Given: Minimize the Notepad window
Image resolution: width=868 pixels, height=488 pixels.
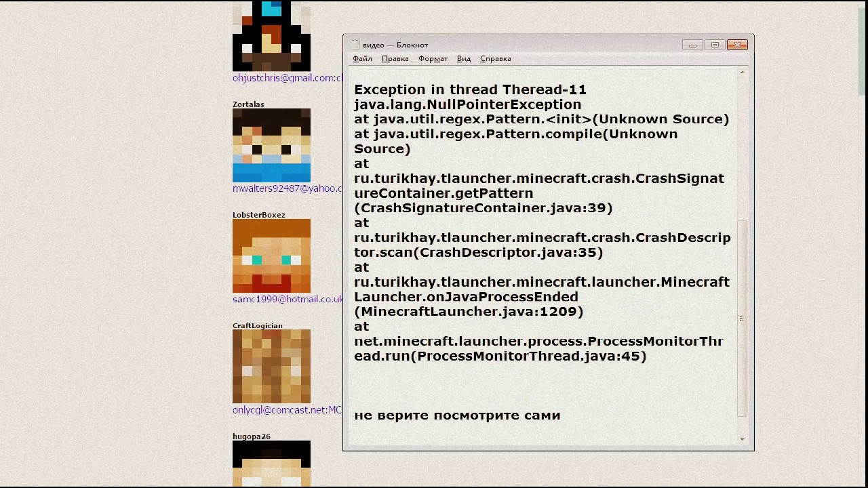Looking at the screenshot, I should point(692,45).
